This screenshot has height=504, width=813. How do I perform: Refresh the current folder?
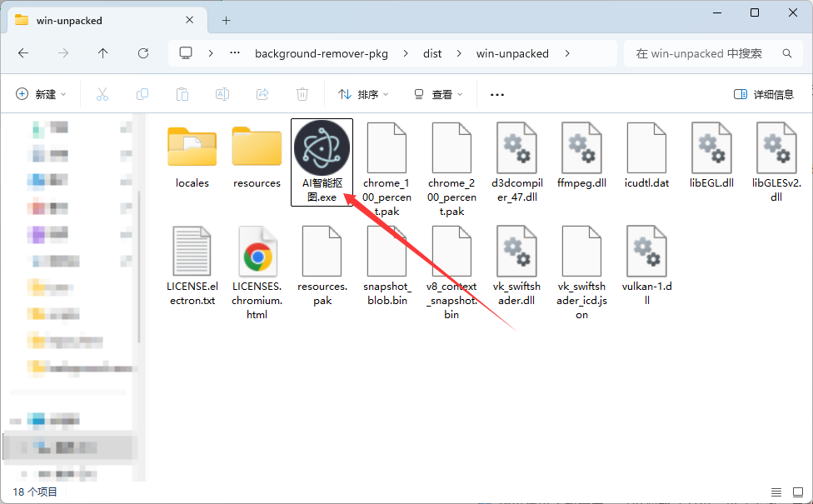tap(143, 53)
